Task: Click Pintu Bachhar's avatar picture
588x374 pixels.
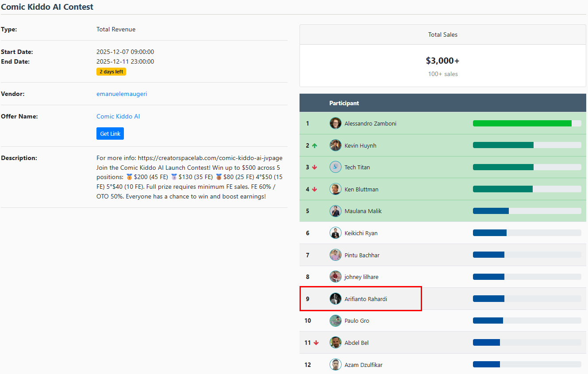Action: coord(335,255)
